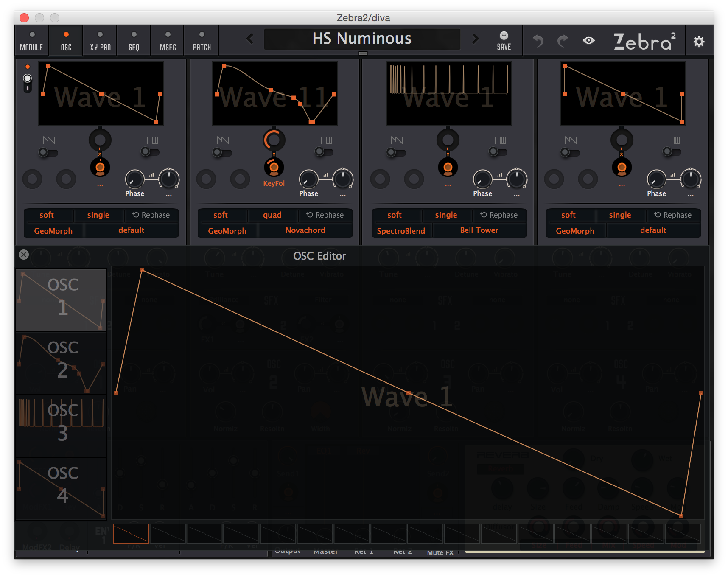728x577 pixels.
Task: Select OSC 4 thumbnail in editor
Action: point(61,489)
